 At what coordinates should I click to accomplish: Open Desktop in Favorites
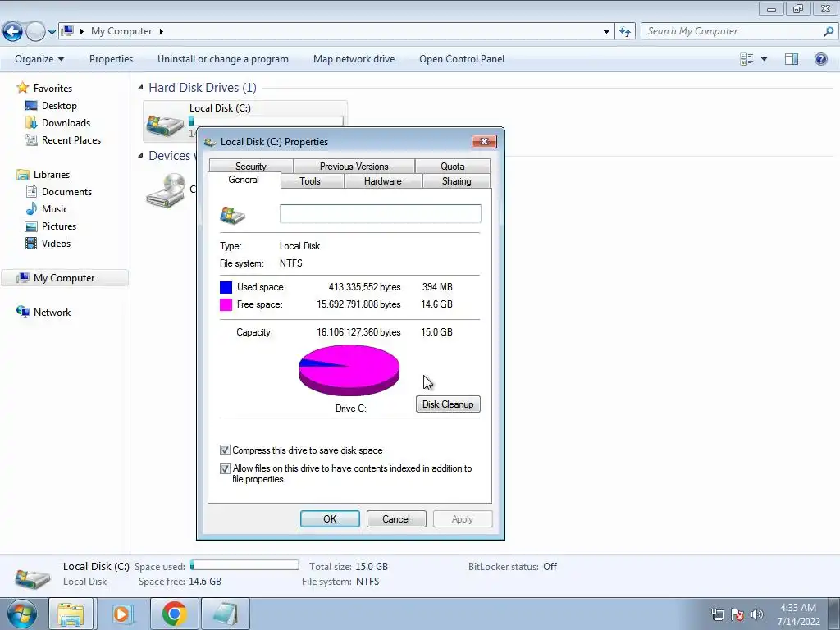[x=59, y=106]
